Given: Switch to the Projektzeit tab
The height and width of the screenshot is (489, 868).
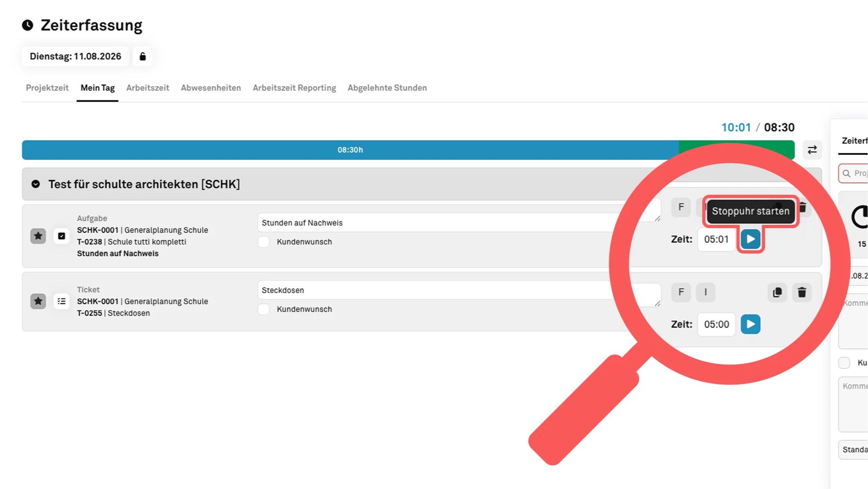Looking at the screenshot, I should (x=47, y=88).
